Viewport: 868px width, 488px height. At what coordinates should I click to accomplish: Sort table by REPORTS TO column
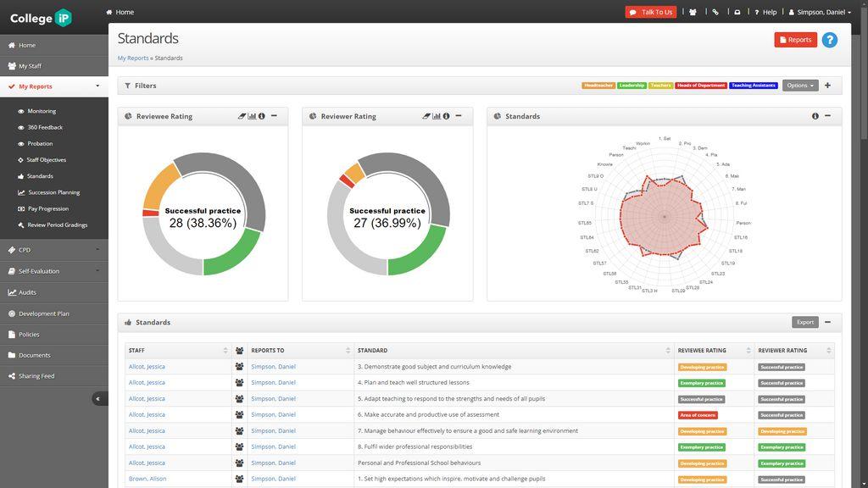[301, 350]
